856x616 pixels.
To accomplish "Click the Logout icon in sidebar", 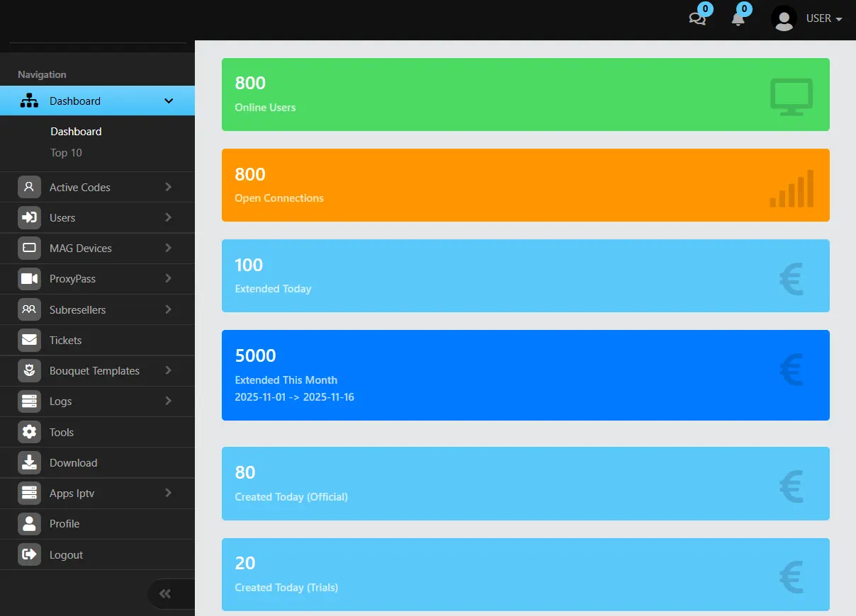I will tap(29, 554).
